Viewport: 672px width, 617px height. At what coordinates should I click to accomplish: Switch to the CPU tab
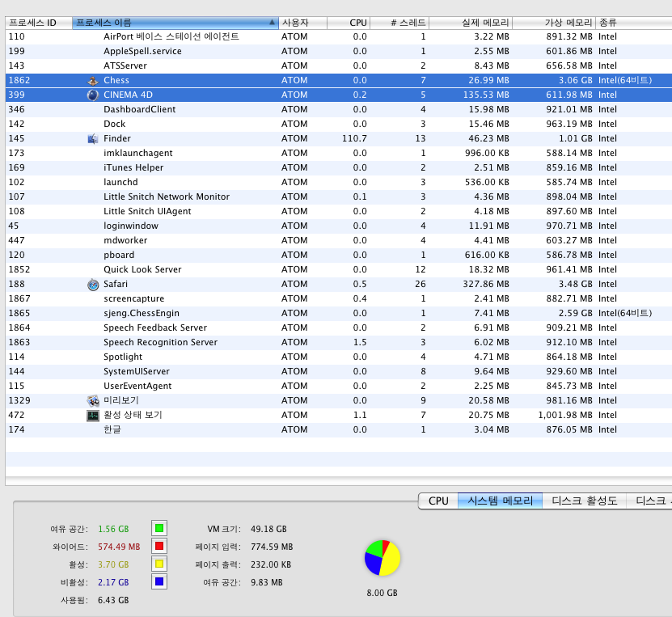pyautogui.click(x=437, y=501)
